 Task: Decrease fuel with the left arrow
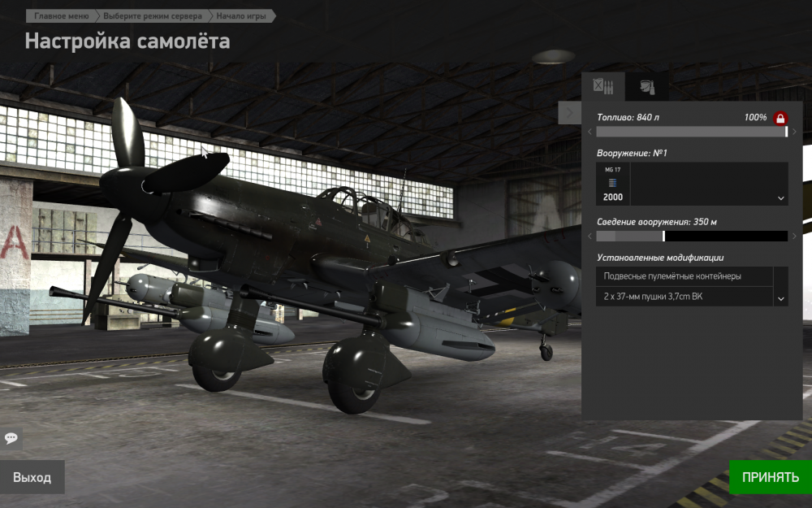point(590,132)
